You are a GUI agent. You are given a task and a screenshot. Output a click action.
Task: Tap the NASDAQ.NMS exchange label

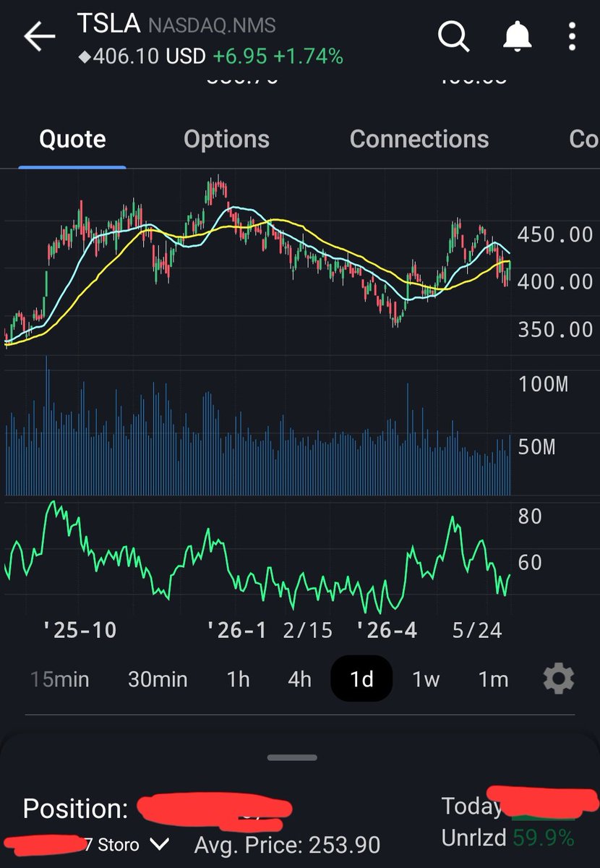tap(212, 26)
